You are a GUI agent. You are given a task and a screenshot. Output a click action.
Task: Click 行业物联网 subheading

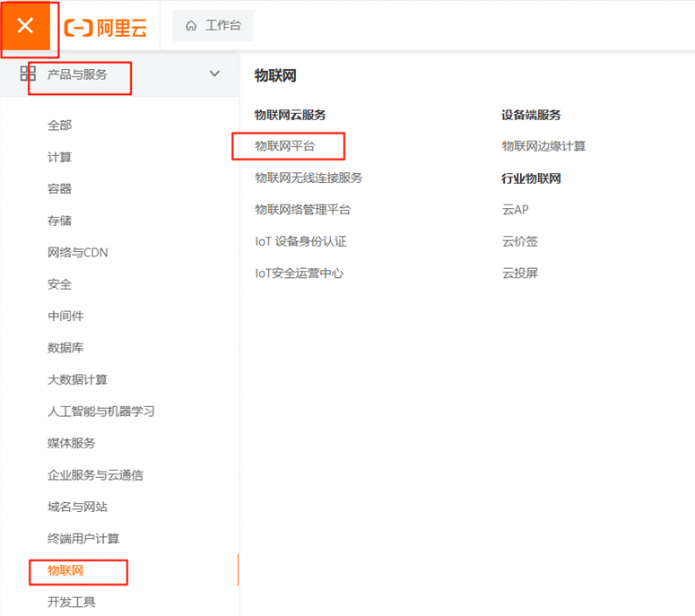click(531, 178)
